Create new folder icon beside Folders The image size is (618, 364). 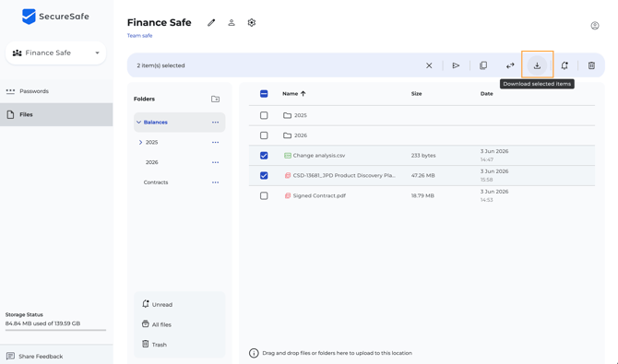click(x=215, y=99)
